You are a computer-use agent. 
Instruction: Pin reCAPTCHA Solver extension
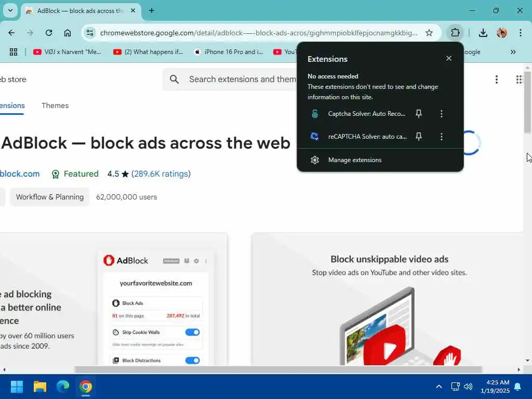click(x=419, y=137)
